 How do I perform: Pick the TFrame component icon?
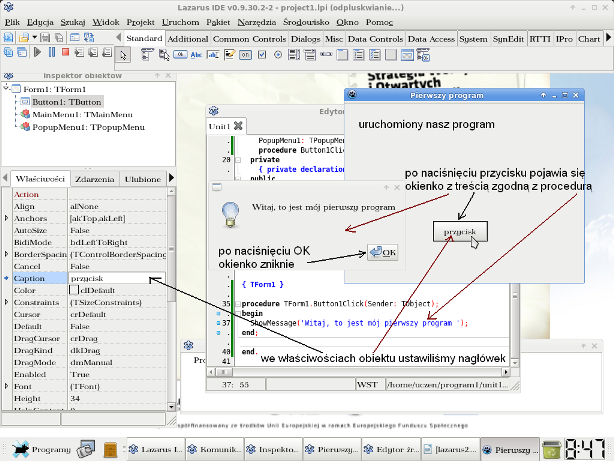tap(407, 55)
